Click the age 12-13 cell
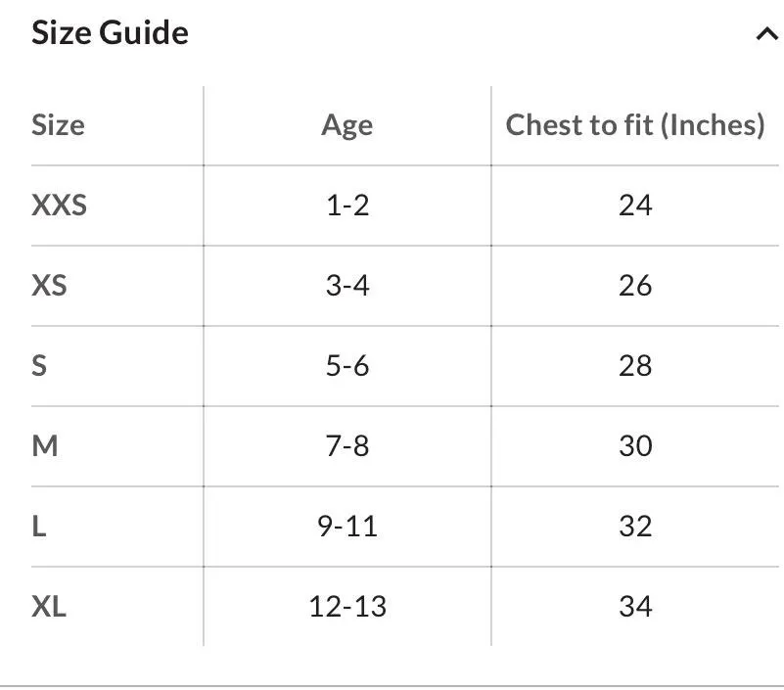 346,607
